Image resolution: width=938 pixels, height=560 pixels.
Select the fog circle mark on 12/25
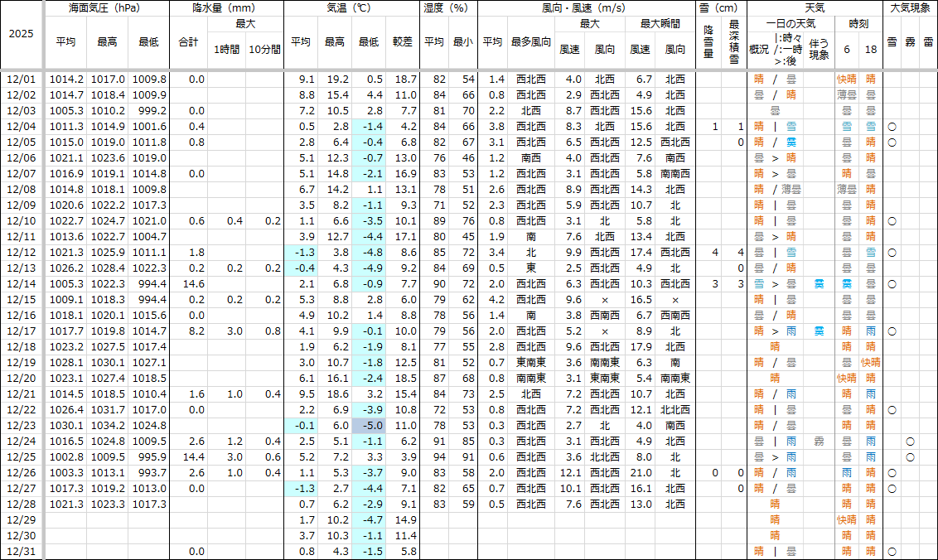pos(910,457)
